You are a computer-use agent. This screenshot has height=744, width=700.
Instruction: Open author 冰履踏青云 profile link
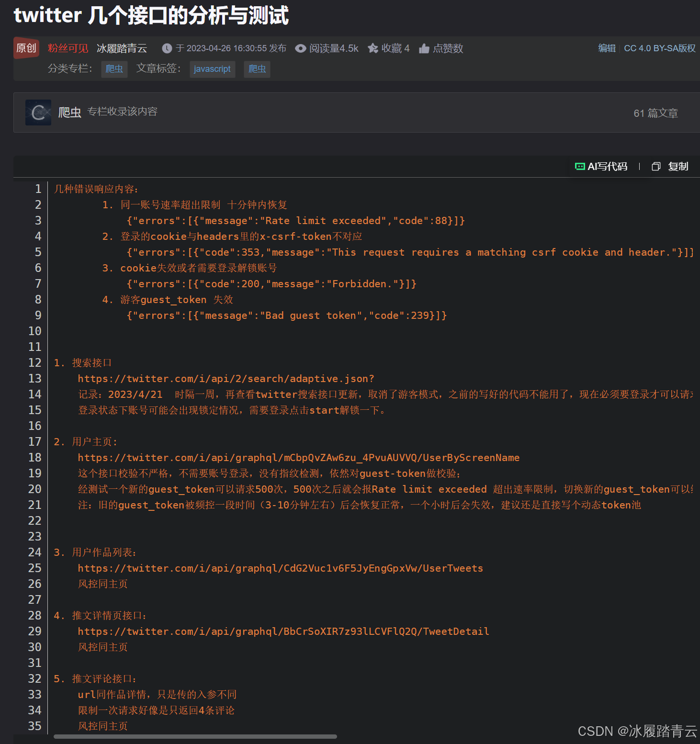point(122,48)
